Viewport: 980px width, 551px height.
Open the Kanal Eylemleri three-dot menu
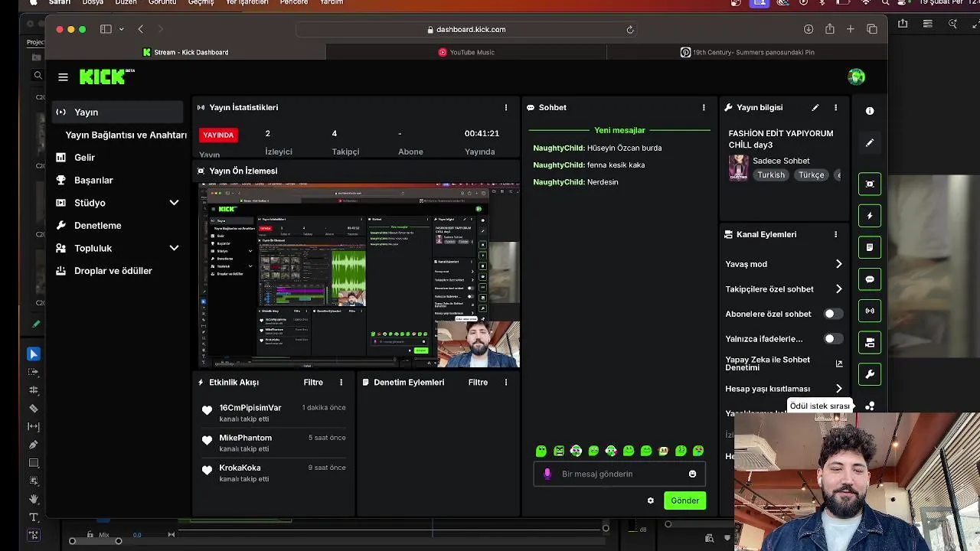pyautogui.click(x=835, y=235)
